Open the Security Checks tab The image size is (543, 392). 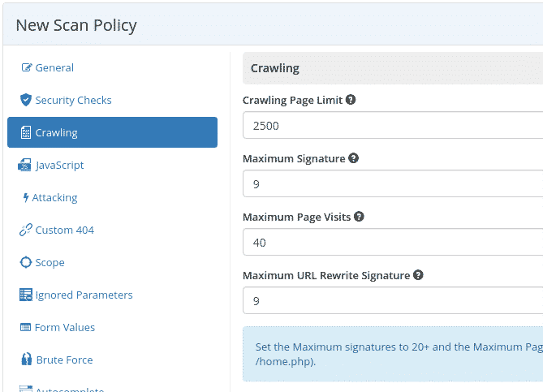[x=73, y=101]
